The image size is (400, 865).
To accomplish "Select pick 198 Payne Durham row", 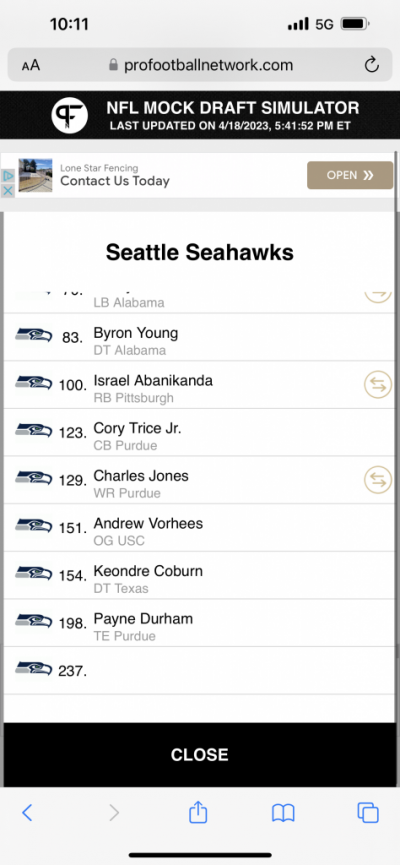I will coord(200,623).
